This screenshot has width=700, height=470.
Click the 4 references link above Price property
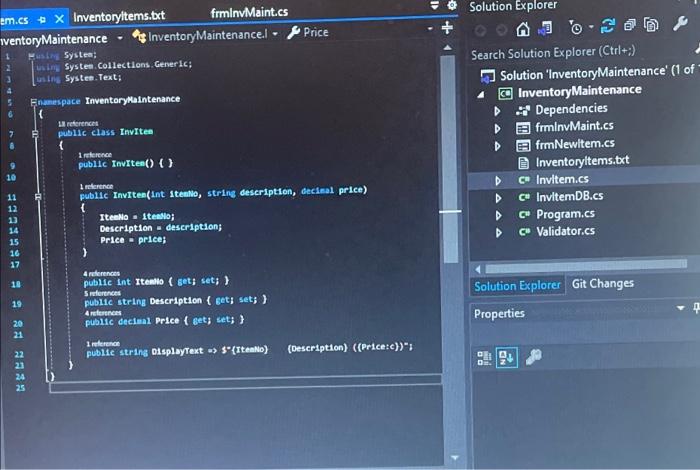click(x=103, y=313)
